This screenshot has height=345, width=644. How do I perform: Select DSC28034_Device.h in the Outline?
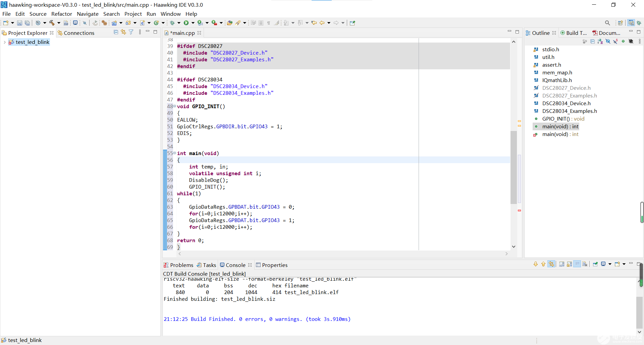tap(566, 103)
